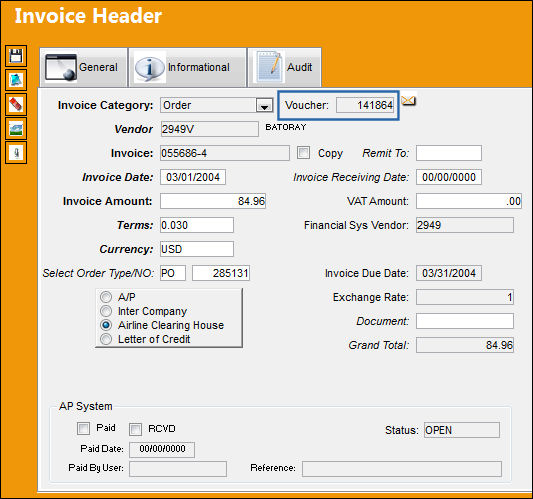Viewport: 533px width, 499px height.
Task: Click the Remit To field
Action: click(x=449, y=153)
